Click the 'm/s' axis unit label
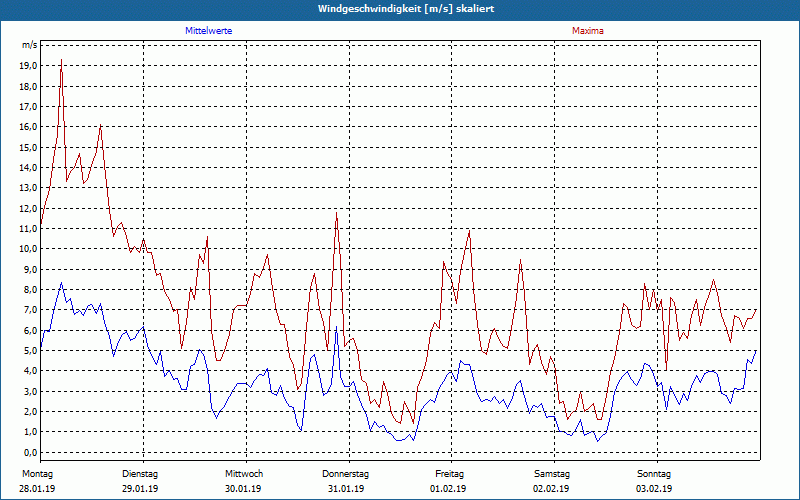The height and width of the screenshot is (500, 800). pos(29,45)
